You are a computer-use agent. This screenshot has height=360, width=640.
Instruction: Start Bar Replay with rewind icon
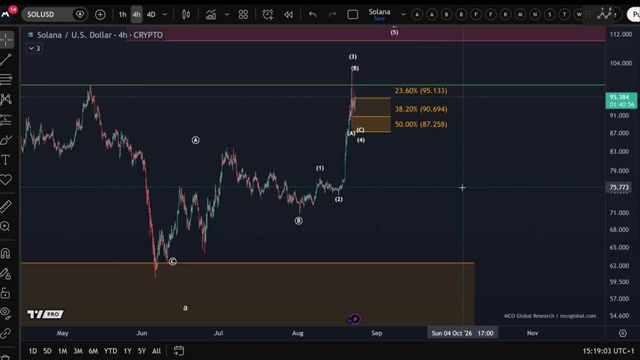(289, 15)
